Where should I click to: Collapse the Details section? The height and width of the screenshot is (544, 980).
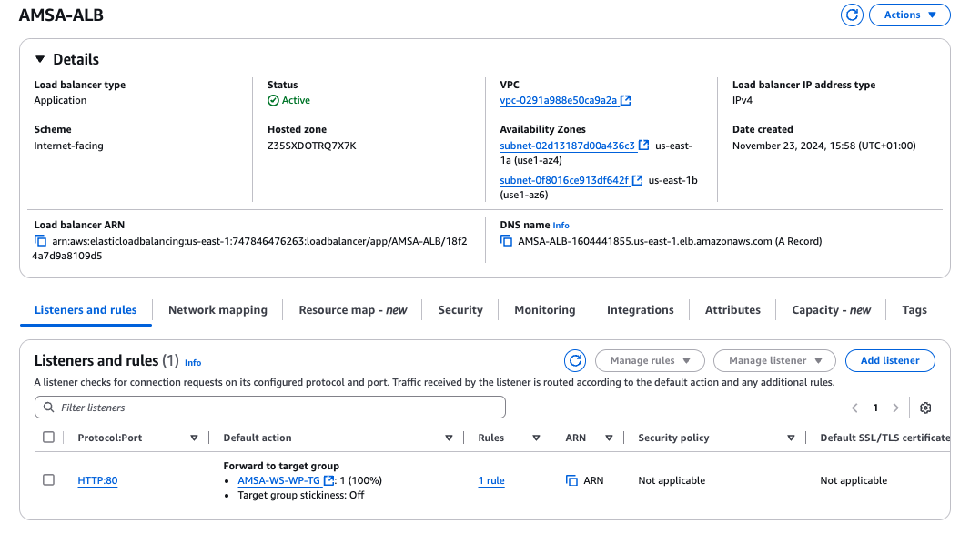click(x=40, y=59)
